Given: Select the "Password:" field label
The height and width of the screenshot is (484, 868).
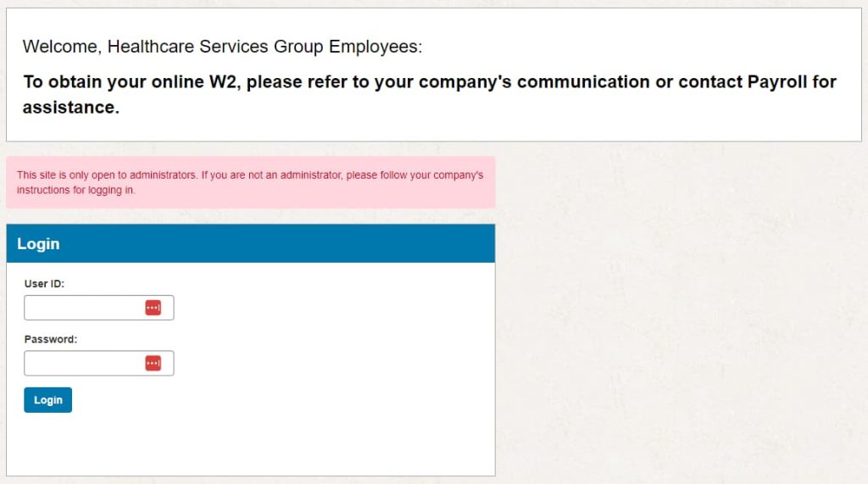Looking at the screenshot, I should point(50,339).
